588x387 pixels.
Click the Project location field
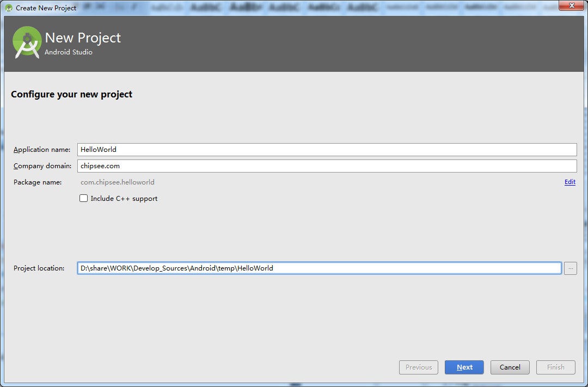320,268
